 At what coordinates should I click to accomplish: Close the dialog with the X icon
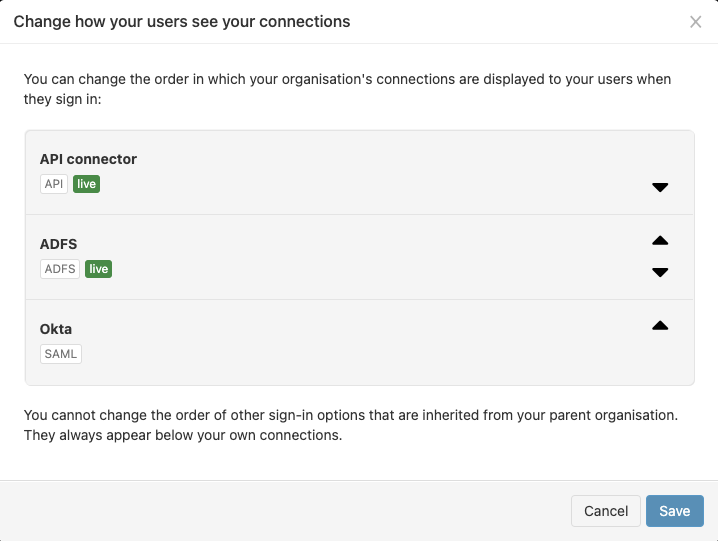(x=696, y=22)
